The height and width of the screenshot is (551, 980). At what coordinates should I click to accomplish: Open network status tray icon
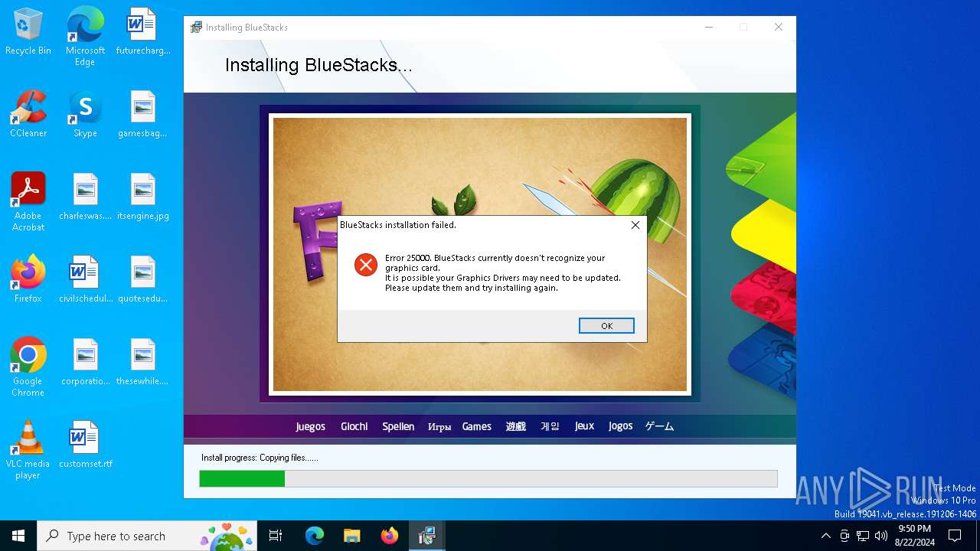(x=863, y=536)
